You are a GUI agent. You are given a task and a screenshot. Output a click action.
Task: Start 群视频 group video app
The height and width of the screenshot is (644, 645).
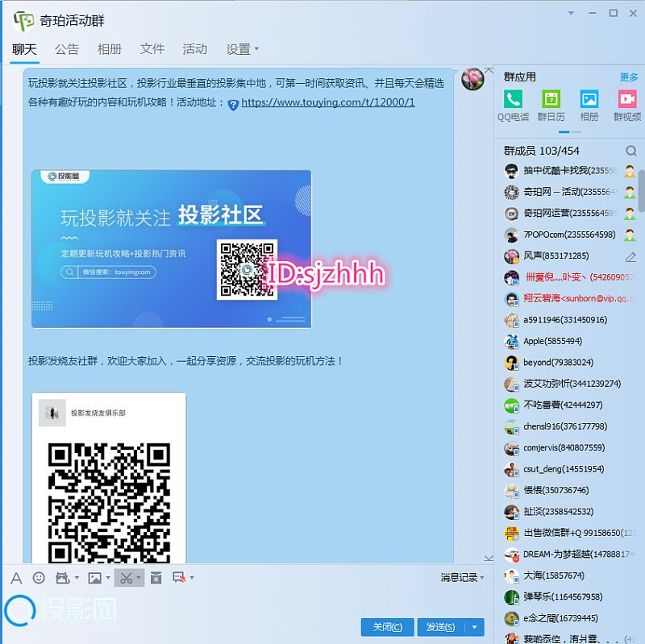627,106
